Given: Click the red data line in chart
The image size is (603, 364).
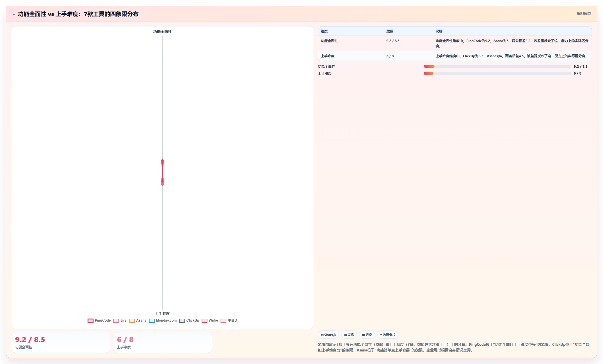Looking at the screenshot, I should click(162, 172).
